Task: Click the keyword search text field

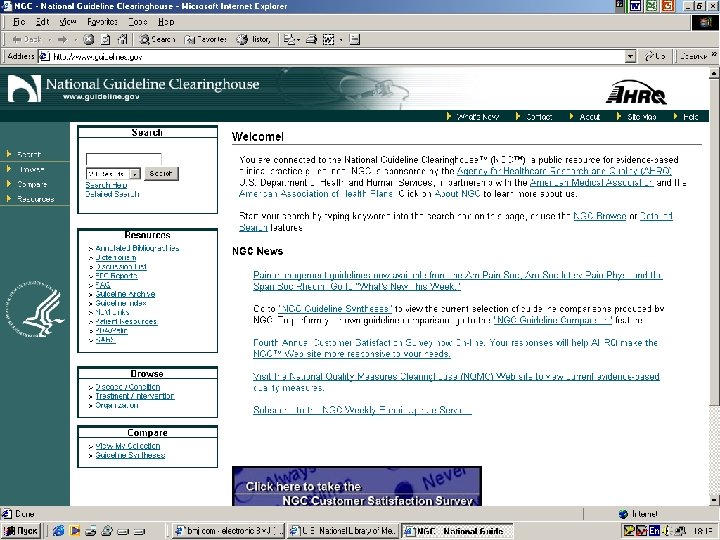Action: [124, 159]
